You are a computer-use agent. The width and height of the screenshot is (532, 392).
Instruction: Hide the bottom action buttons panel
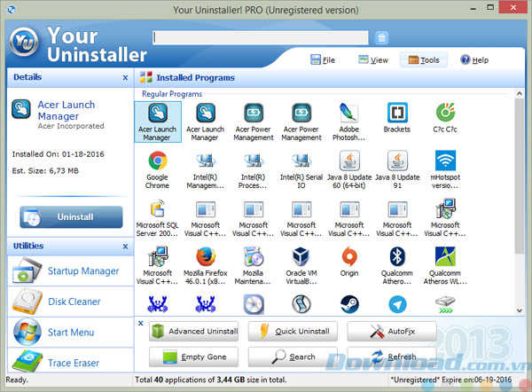pos(141,323)
